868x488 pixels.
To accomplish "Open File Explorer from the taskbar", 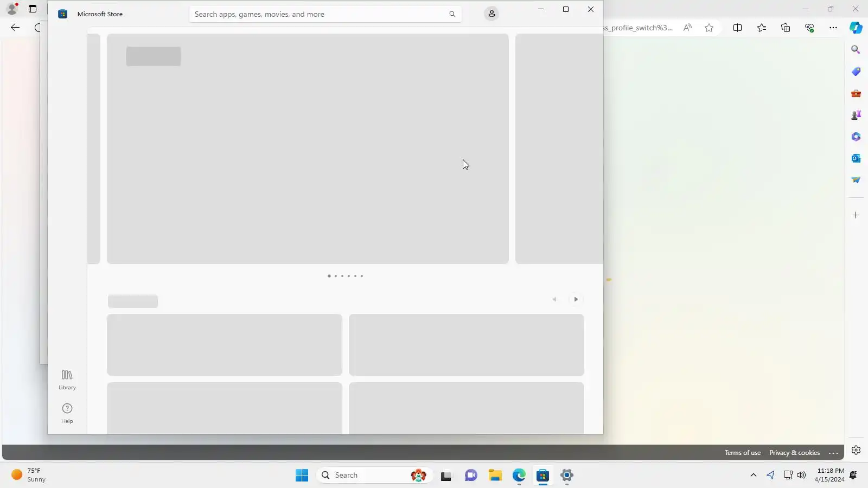I will point(495,476).
